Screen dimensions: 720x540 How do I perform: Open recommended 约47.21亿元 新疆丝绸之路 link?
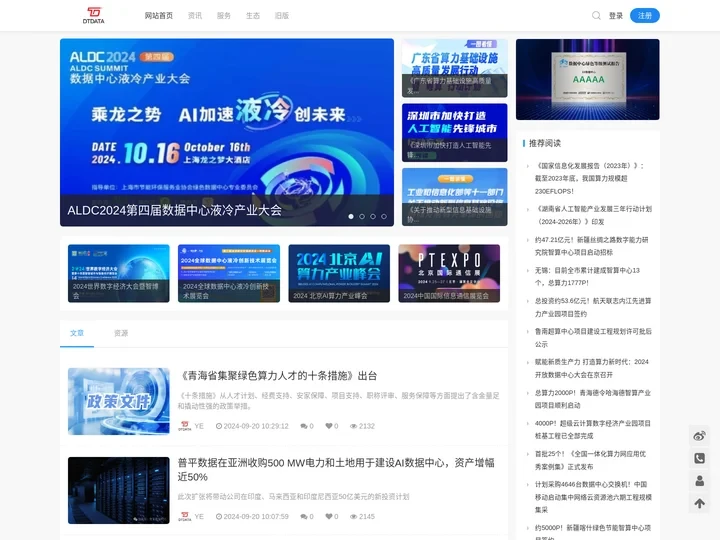(x=591, y=246)
